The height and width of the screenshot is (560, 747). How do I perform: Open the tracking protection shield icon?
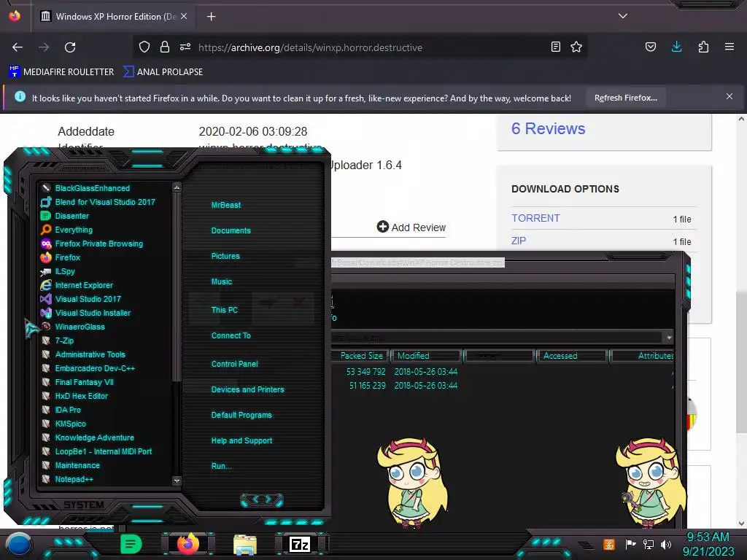click(144, 47)
